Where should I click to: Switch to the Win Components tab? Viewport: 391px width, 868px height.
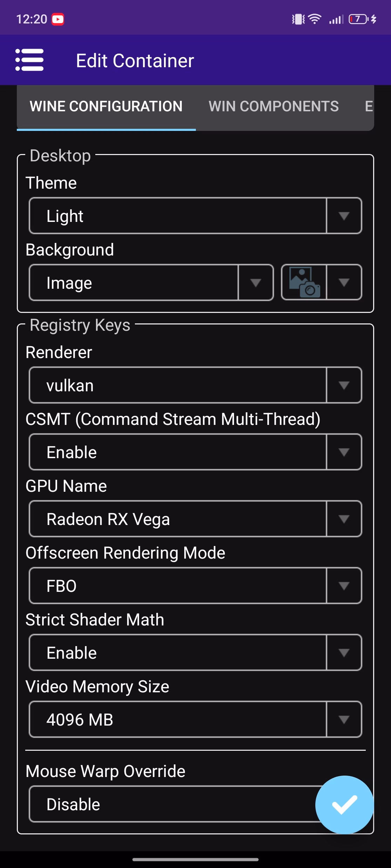click(274, 106)
